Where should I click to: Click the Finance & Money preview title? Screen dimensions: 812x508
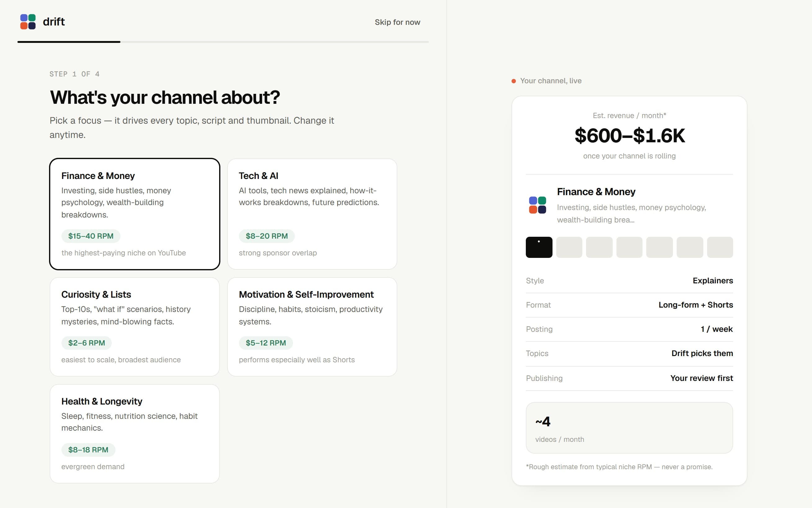coord(596,192)
